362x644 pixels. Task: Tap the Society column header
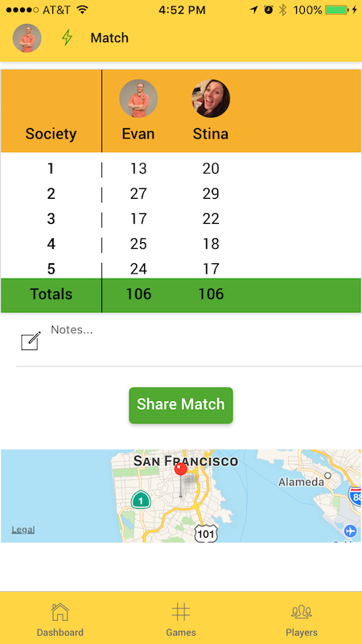point(51,134)
